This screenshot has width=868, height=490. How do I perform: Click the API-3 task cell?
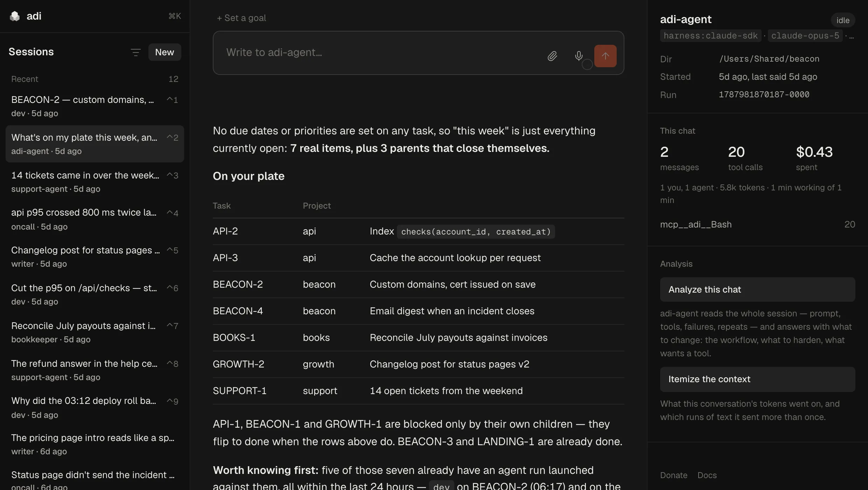pos(225,258)
